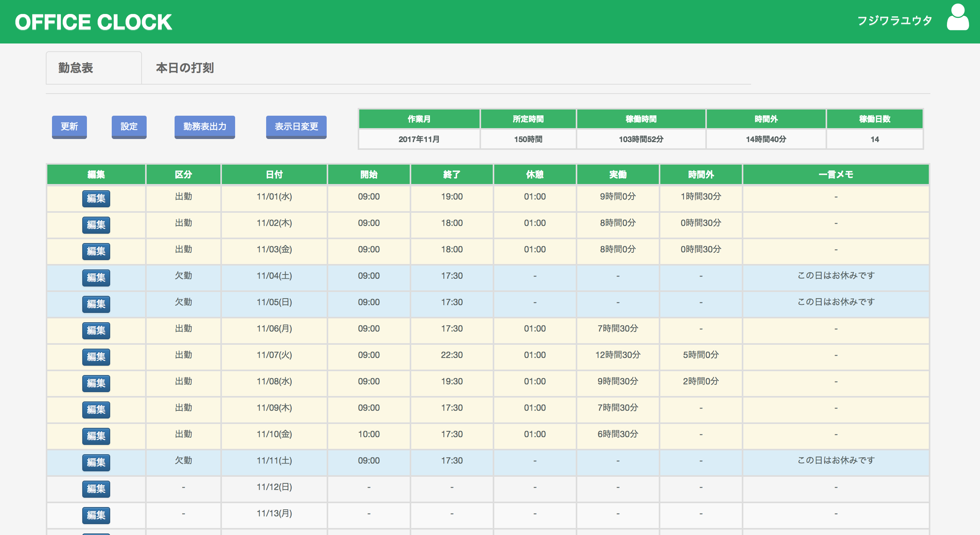Edit the empty 11/12(日) entry

coord(96,489)
